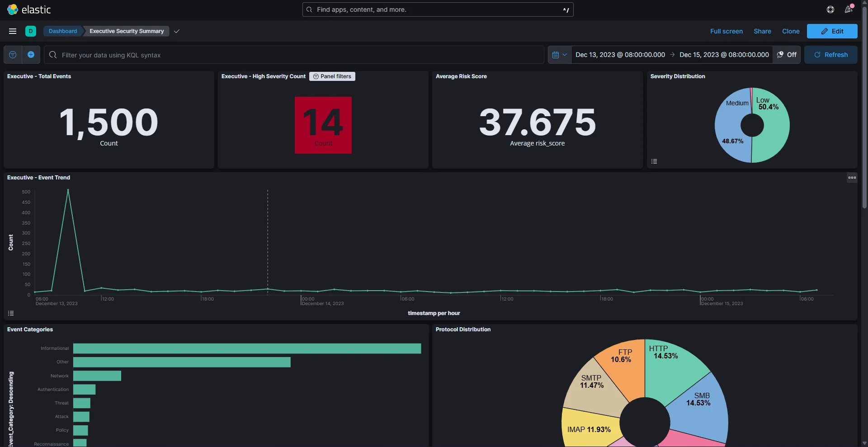
Task: Open the calendar date picker dropdown
Action: (x=560, y=54)
